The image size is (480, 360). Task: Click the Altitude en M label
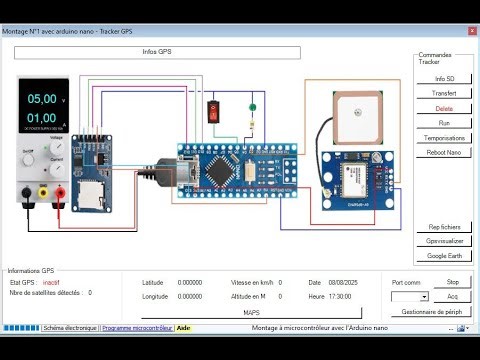coord(248,297)
